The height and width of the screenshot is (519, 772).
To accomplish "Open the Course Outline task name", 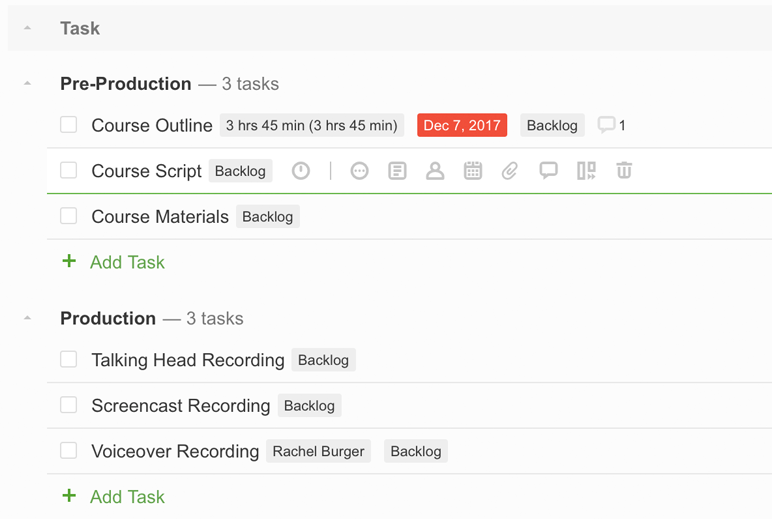I will click(x=152, y=125).
